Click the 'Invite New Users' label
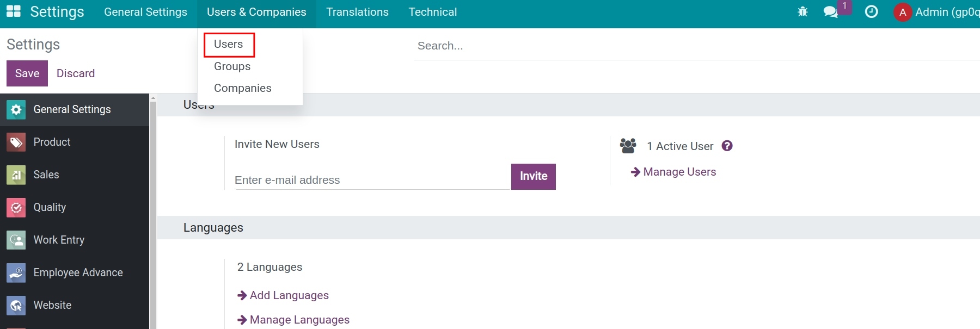980x329 pixels. coord(277,144)
